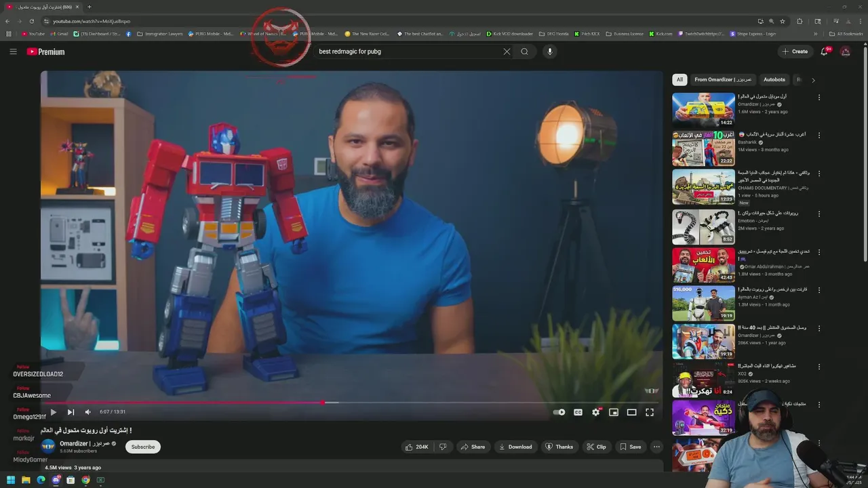Screen dimensions: 868x488
Task: Open a new browser tab
Action: (x=89, y=7)
